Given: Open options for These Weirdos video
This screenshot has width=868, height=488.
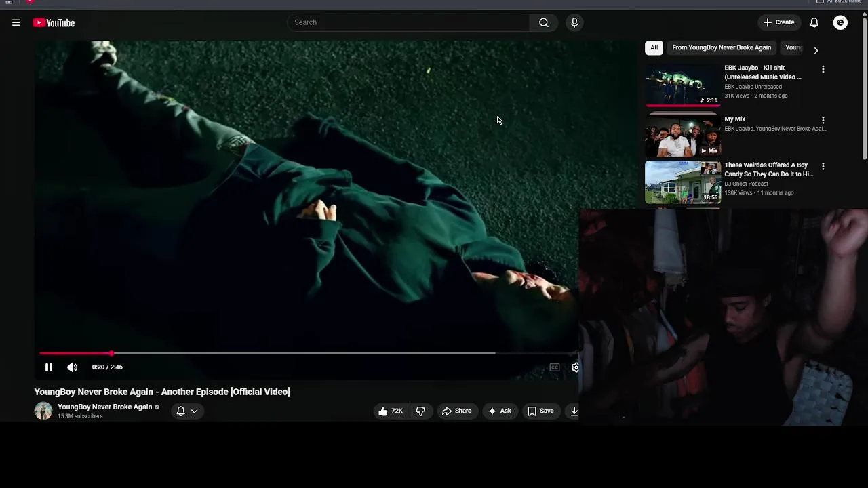Looking at the screenshot, I should [823, 166].
